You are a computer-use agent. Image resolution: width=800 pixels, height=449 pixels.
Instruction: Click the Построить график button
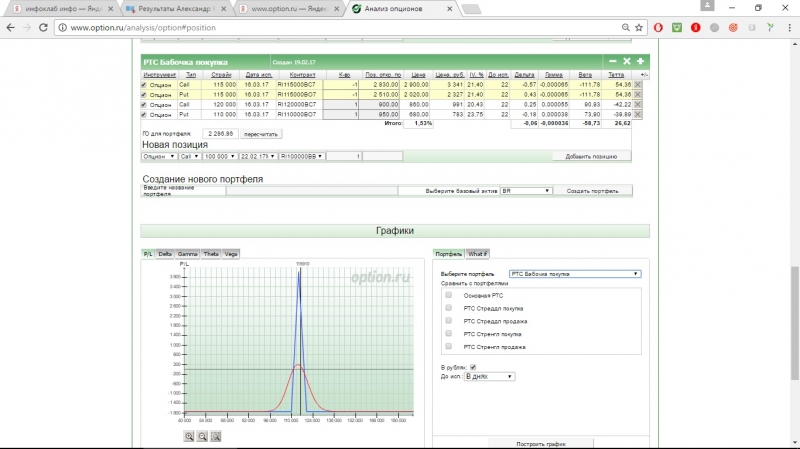tap(541, 442)
